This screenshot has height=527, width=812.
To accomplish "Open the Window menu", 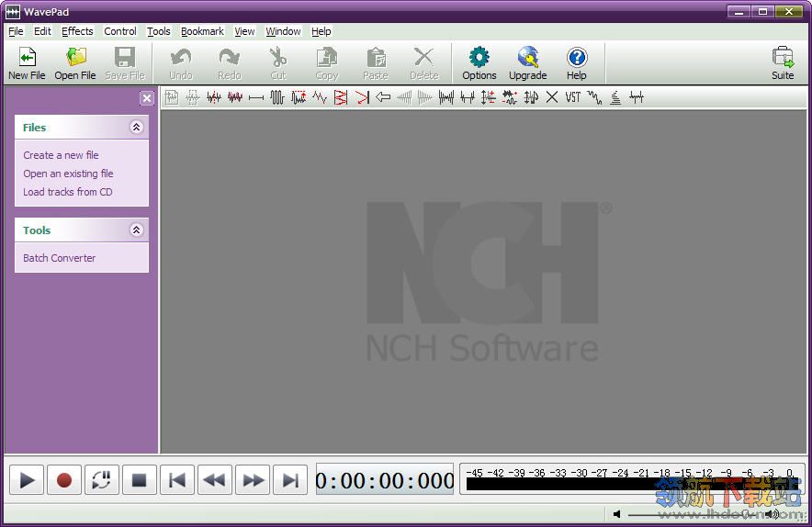I will tap(283, 31).
